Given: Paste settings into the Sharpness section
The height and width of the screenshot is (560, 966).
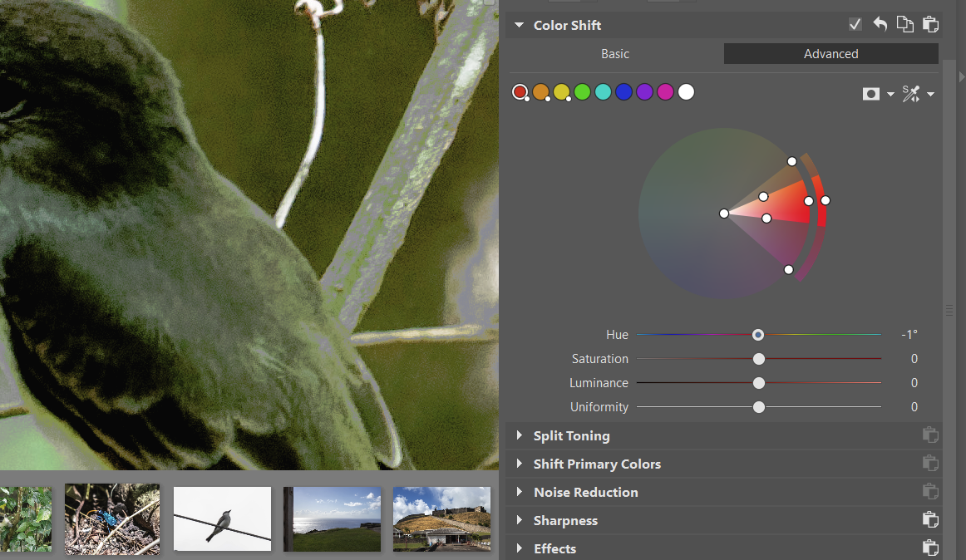Looking at the screenshot, I should 930,520.
